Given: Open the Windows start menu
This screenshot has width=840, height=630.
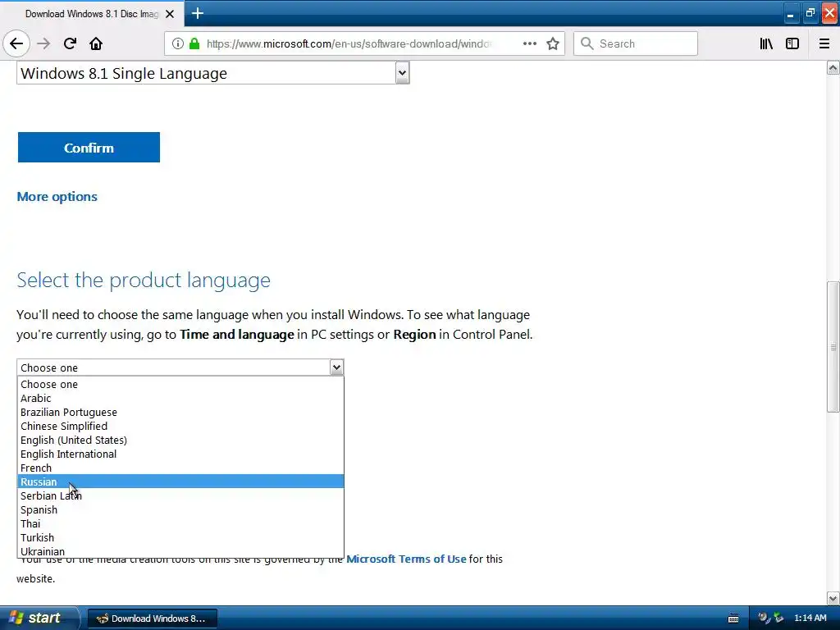Looking at the screenshot, I should [x=39, y=618].
